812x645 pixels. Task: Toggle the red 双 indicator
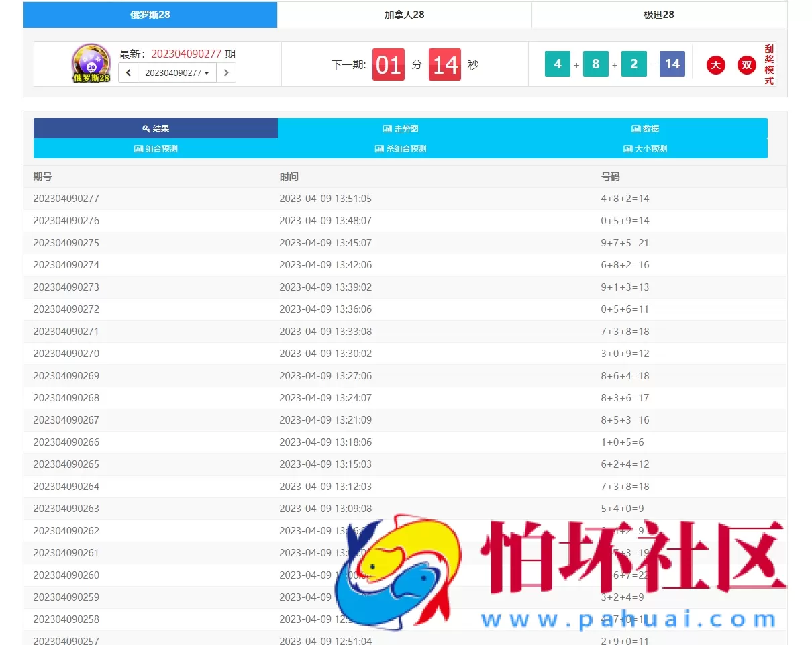tap(746, 65)
